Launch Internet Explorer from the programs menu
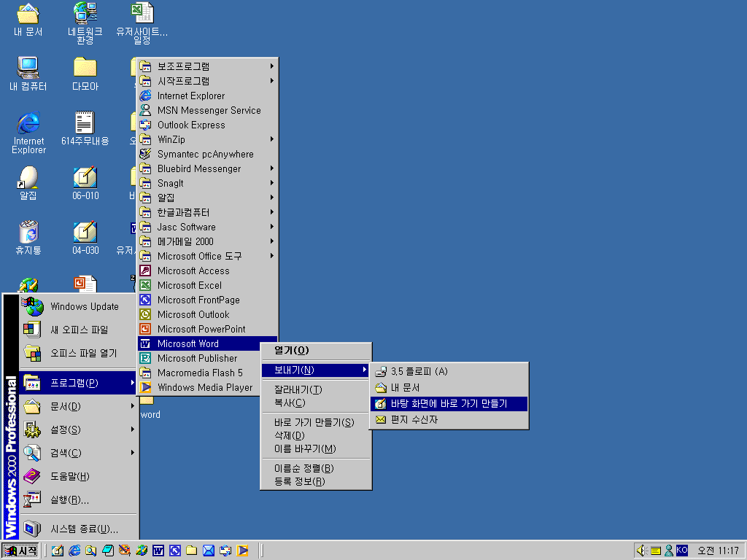The image size is (747, 560). pyautogui.click(x=207, y=96)
